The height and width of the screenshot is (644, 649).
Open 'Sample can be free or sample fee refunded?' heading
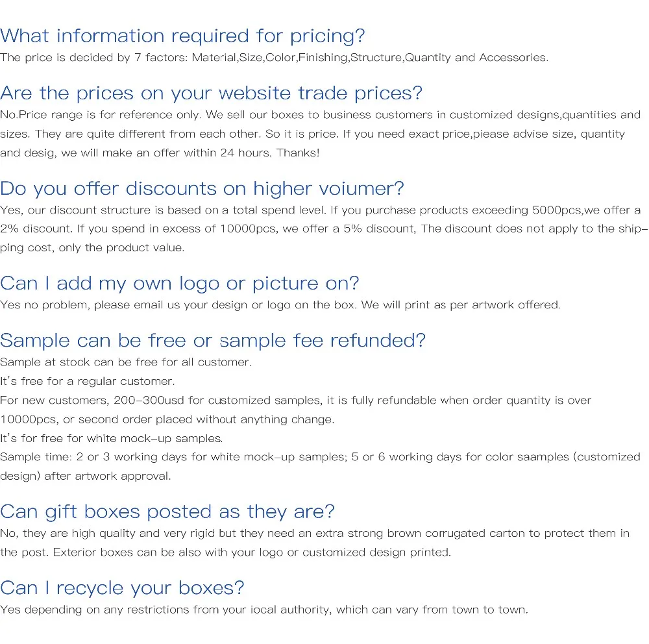(x=213, y=341)
